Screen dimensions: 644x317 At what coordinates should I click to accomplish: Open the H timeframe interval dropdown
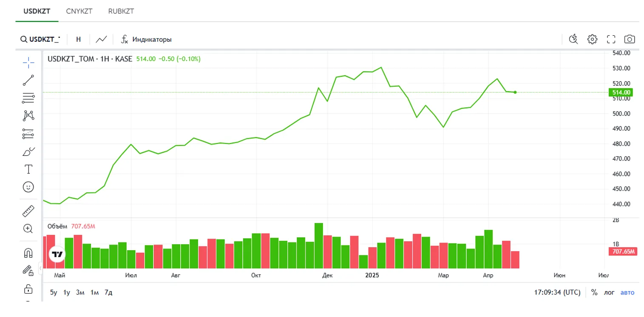(79, 39)
